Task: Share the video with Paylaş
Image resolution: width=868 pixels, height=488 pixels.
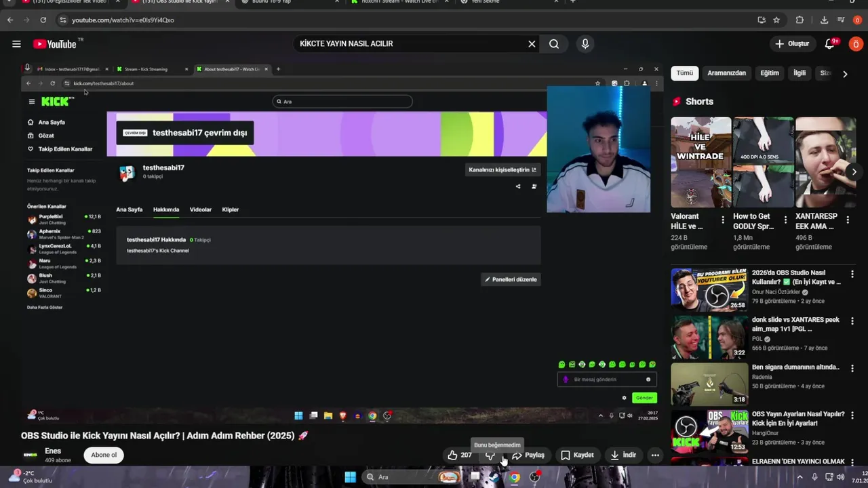Action: tap(528, 455)
